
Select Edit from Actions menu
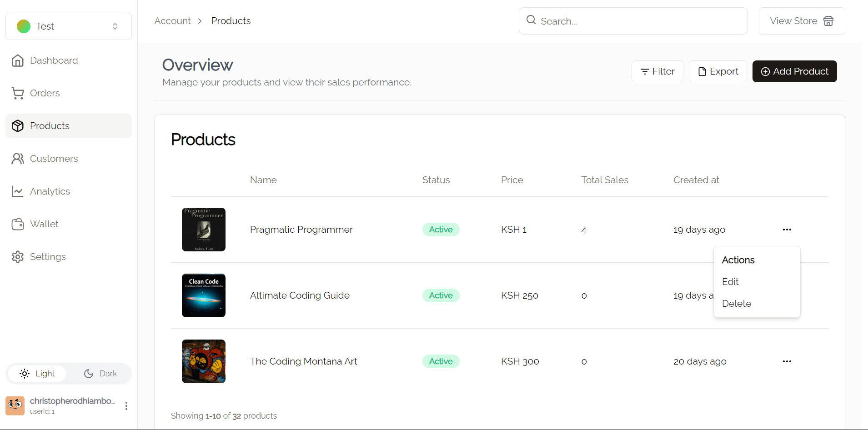730,282
